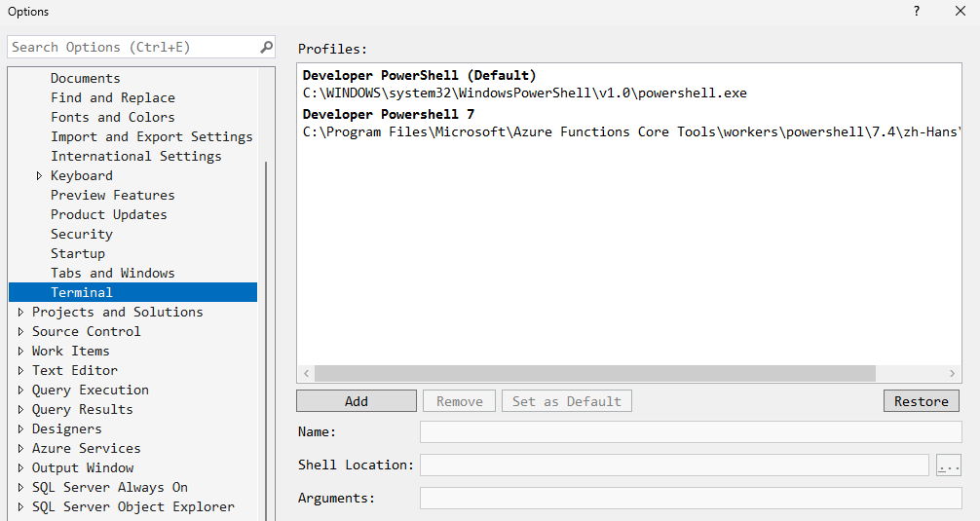The width and height of the screenshot is (980, 521).
Task: Select Fonts and Colors in options tree
Action: [113, 117]
